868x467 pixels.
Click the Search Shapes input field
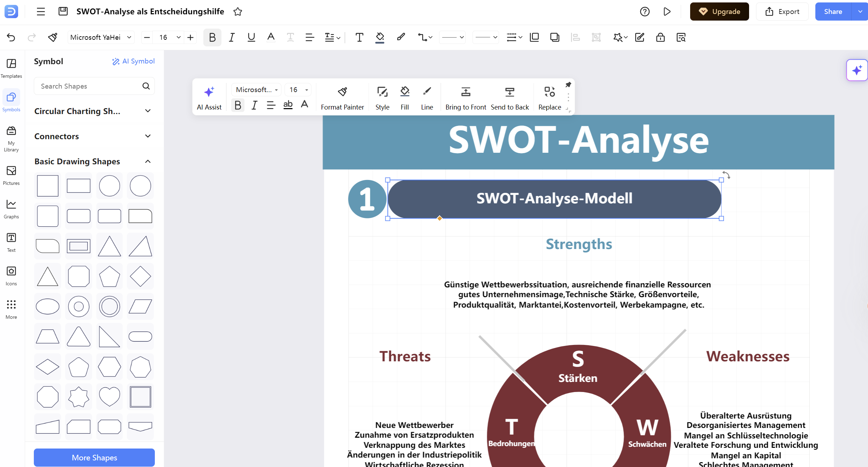click(x=94, y=86)
